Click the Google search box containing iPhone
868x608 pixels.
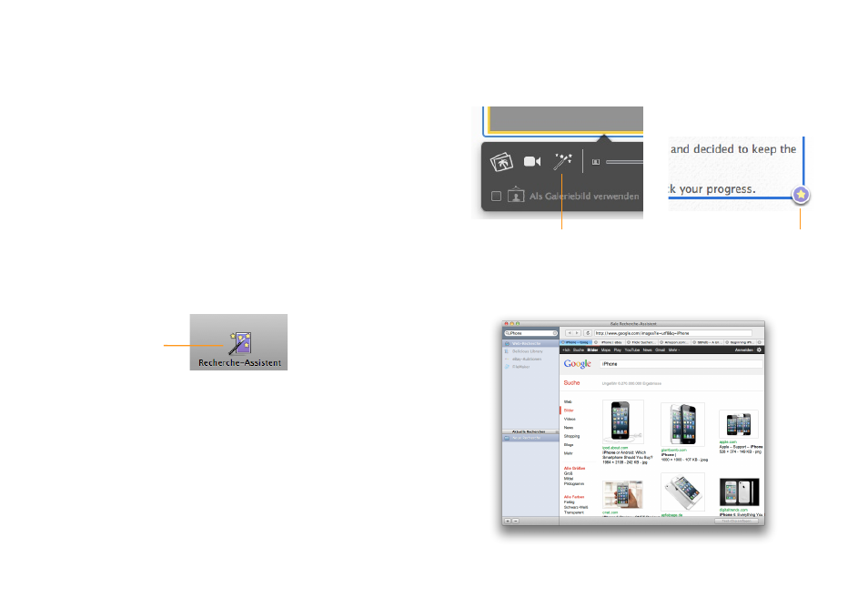coord(681,364)
